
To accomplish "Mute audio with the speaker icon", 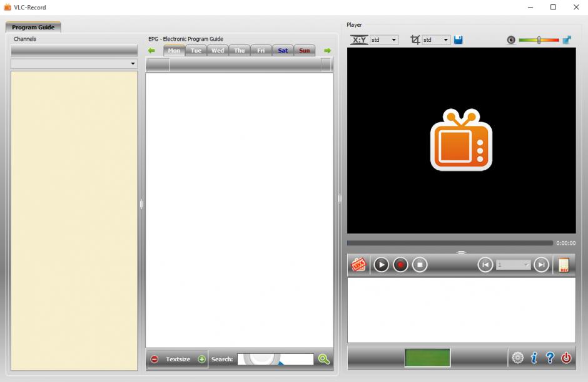I will tap(511, 40).
